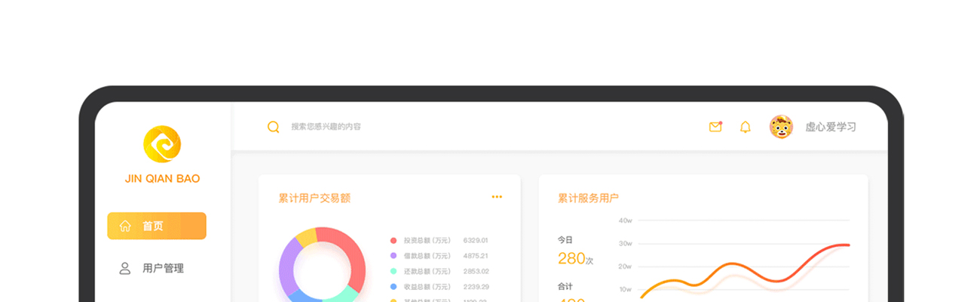Open the three-dot menu on 累计用户交易额
The width and height of the screenshot is (980, 302).
pyautogui.click(x=497, y=197)
